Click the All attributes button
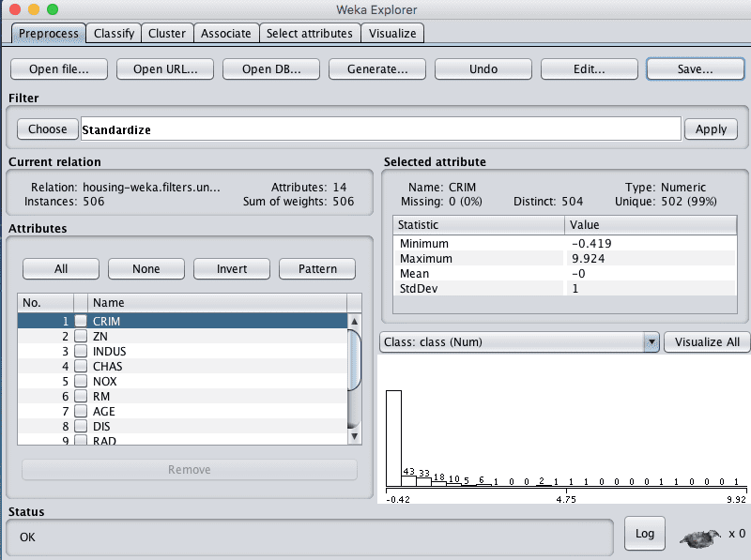This screenshot has width=751, height=560. pyautogui.click(x=61, y=269)
